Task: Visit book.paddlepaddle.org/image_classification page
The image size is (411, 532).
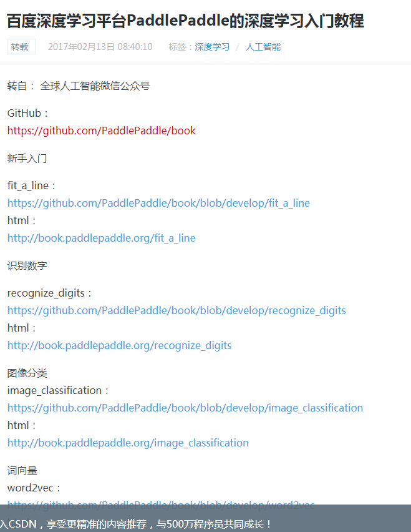Action: coord(128,443)
